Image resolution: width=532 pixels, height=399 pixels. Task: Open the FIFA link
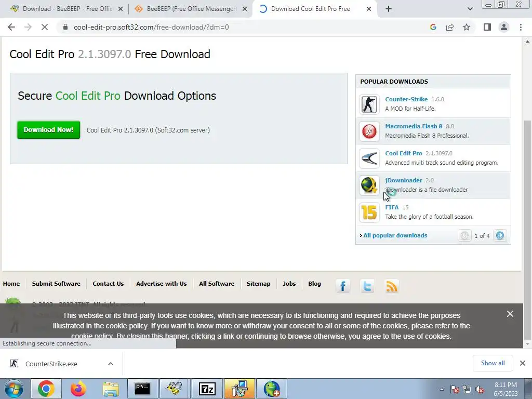(392, 207)
